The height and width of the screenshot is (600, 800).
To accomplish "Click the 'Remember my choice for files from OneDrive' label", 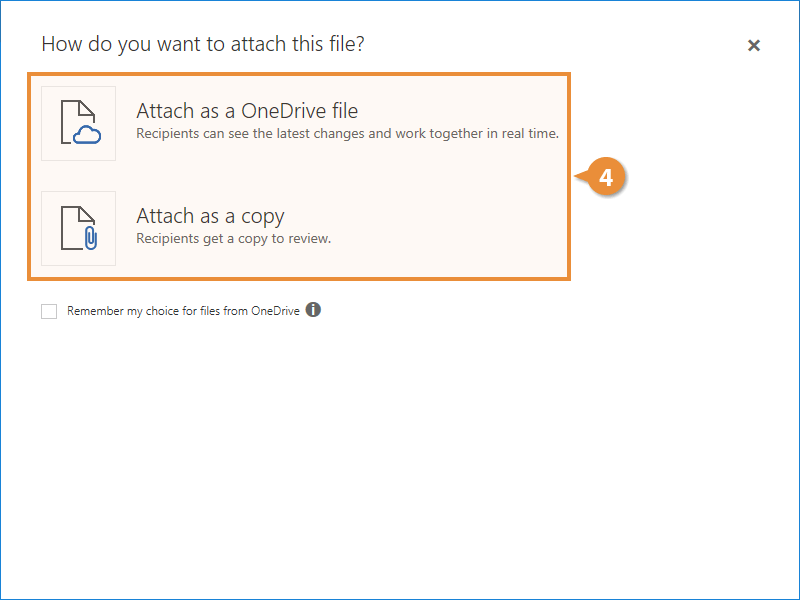I will pyautogui.click(x=183, y=311).
